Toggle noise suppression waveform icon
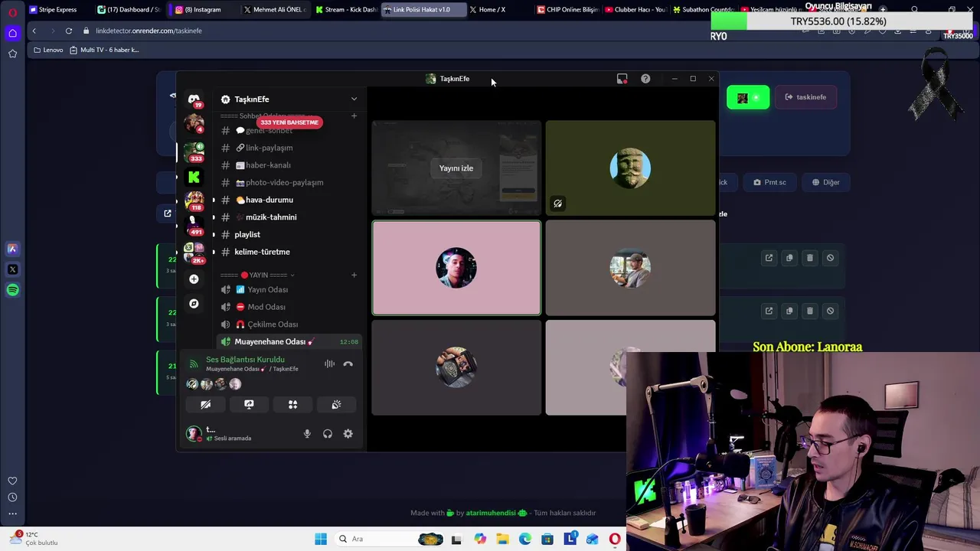The height and width of the screenshot is (551, 980). click(329, 364)
